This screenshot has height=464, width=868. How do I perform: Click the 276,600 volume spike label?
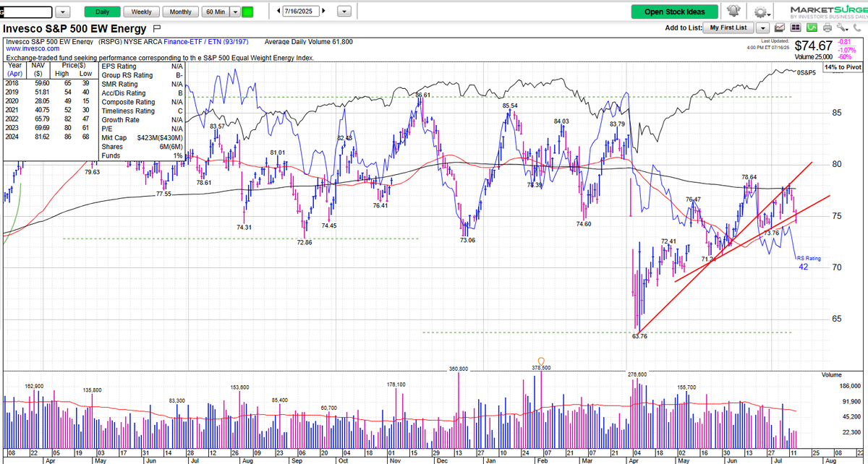point(637,374)
